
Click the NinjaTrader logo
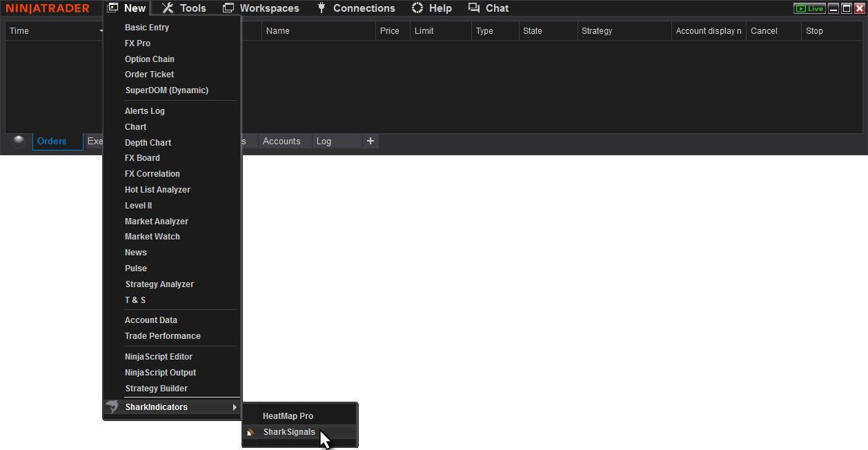[48, 8]
